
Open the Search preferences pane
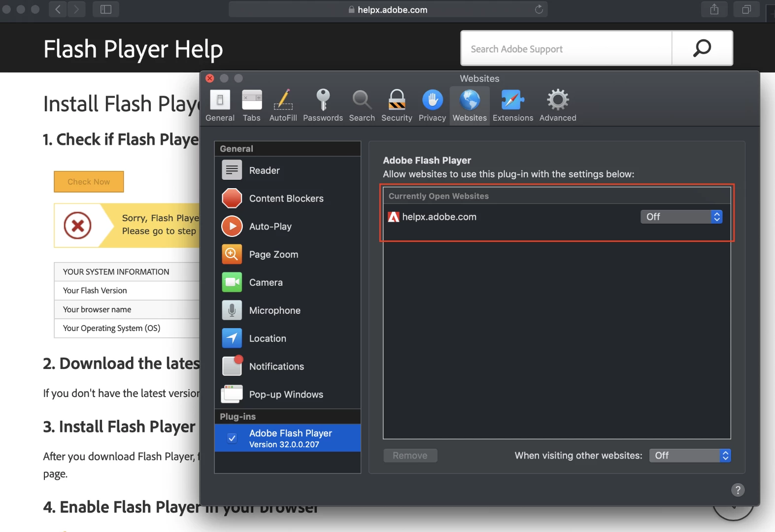coord(362,105)
